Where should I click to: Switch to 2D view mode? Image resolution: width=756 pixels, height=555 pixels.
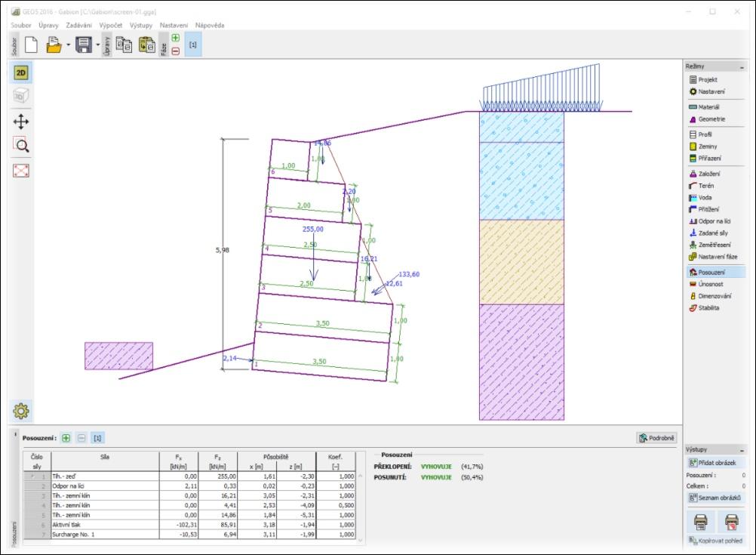point(20,73)
